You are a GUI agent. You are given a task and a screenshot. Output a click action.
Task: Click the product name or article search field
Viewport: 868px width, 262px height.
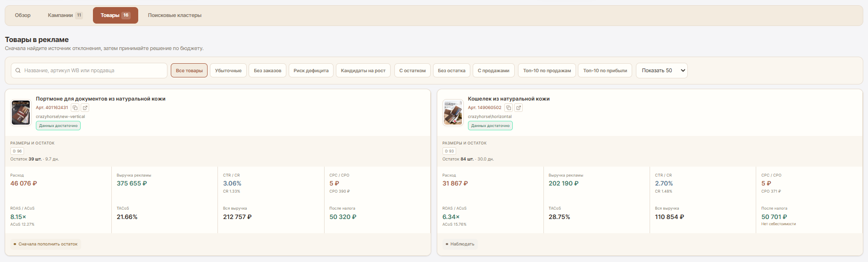(x=89, y=70)
